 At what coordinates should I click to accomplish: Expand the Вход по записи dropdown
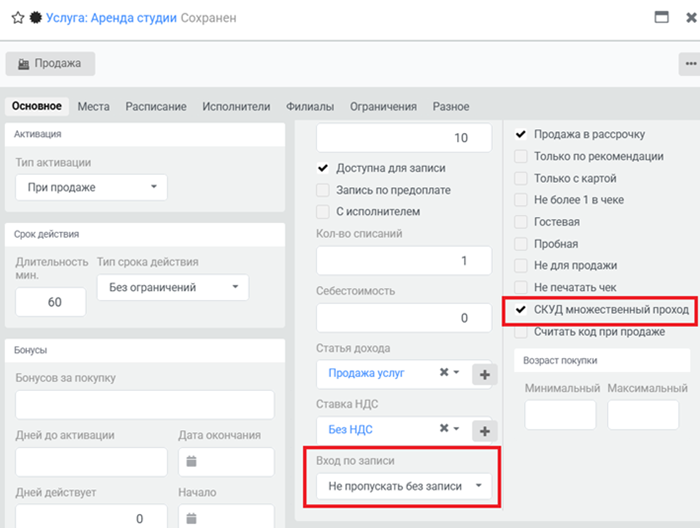pyautogui.click(x=404, y=486)
